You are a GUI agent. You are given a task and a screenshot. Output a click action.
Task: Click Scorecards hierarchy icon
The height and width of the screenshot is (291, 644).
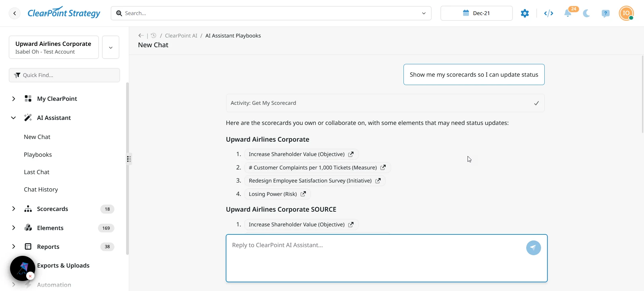click(x=28, y=209)
